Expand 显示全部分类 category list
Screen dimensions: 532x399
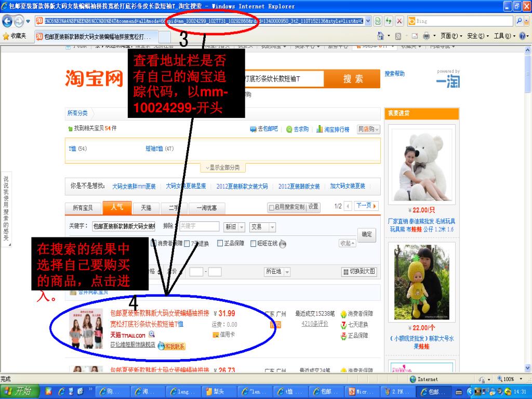coord(223,168)
